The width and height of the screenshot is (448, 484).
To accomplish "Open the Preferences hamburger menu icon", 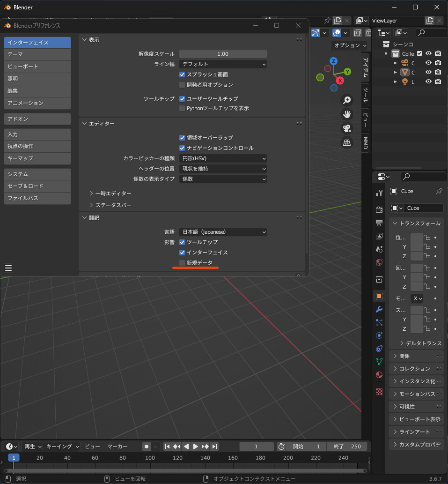I will pyautogui.click(x=8, y=268).
